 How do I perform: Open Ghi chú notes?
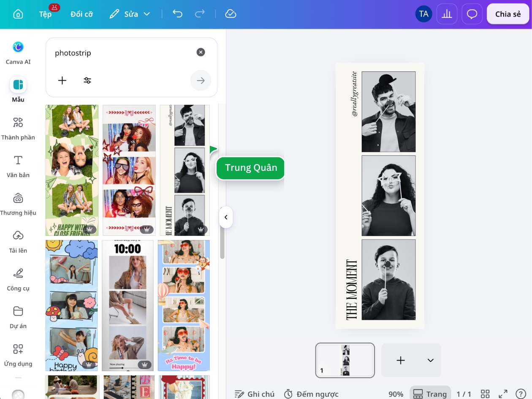[255, 394]
